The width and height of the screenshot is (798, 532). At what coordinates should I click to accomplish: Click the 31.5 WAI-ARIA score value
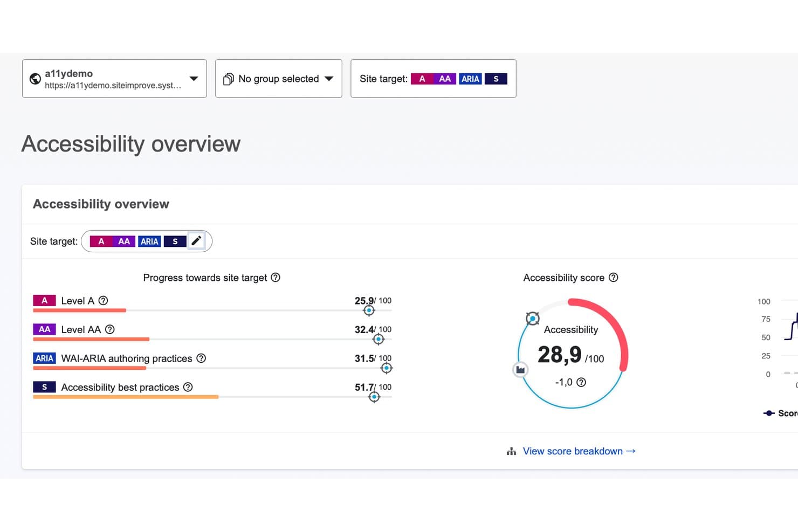(x=364, y=358)
